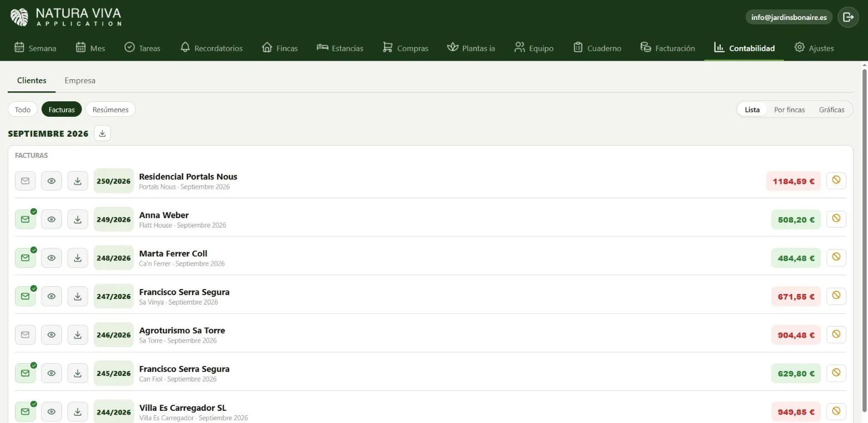868x423 pixels.
Task: Click the Residencial Portals Nous client name
Action: coord(188,177)
